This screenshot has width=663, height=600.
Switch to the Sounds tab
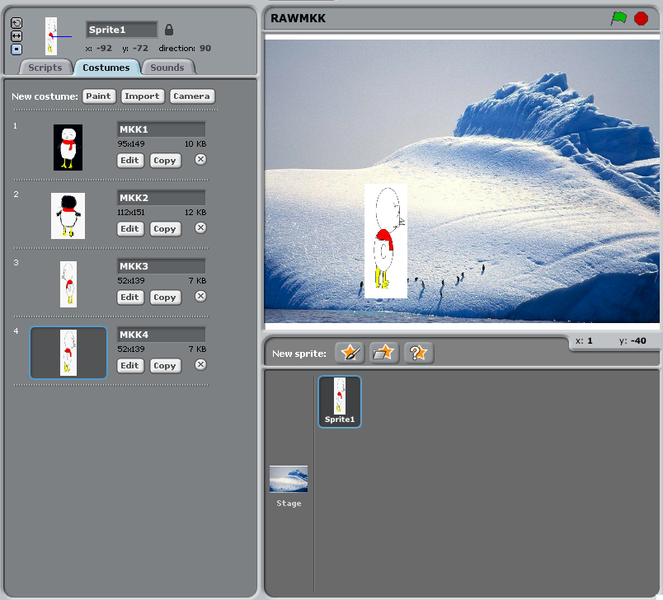coord(167,67)
